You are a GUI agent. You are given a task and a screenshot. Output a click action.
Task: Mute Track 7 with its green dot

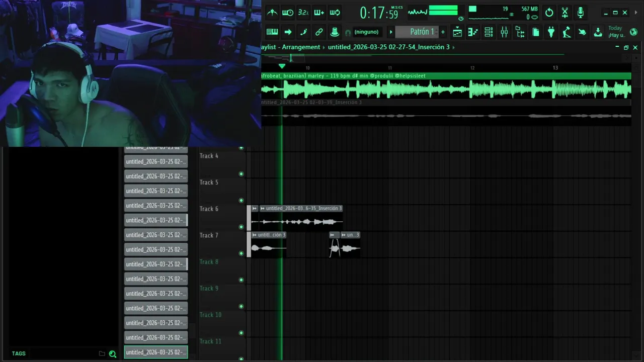coord(241,253)
